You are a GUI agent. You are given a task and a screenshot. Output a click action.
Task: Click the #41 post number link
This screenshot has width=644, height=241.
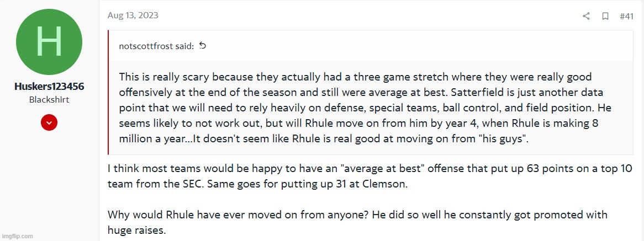coord(626,16)
